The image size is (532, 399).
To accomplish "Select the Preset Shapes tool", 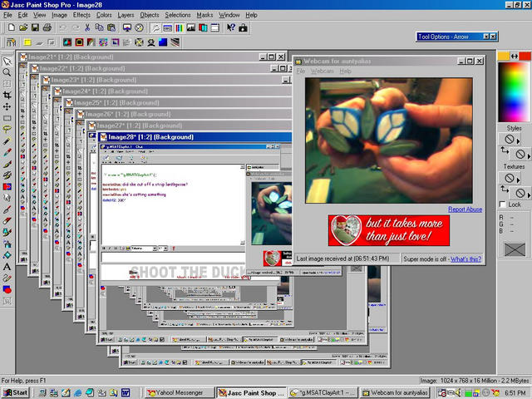I will point(7,289).
